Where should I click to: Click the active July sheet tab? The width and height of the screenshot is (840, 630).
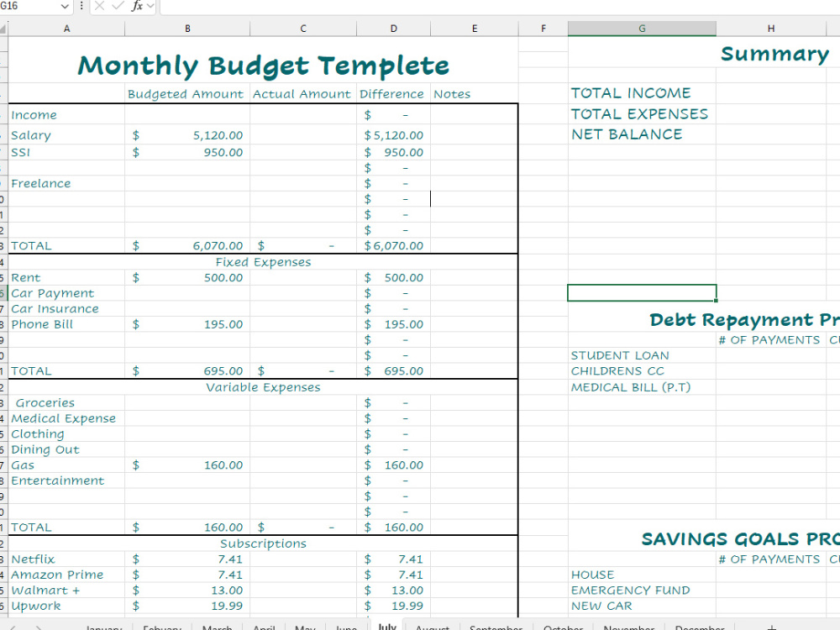click(386, 625)
